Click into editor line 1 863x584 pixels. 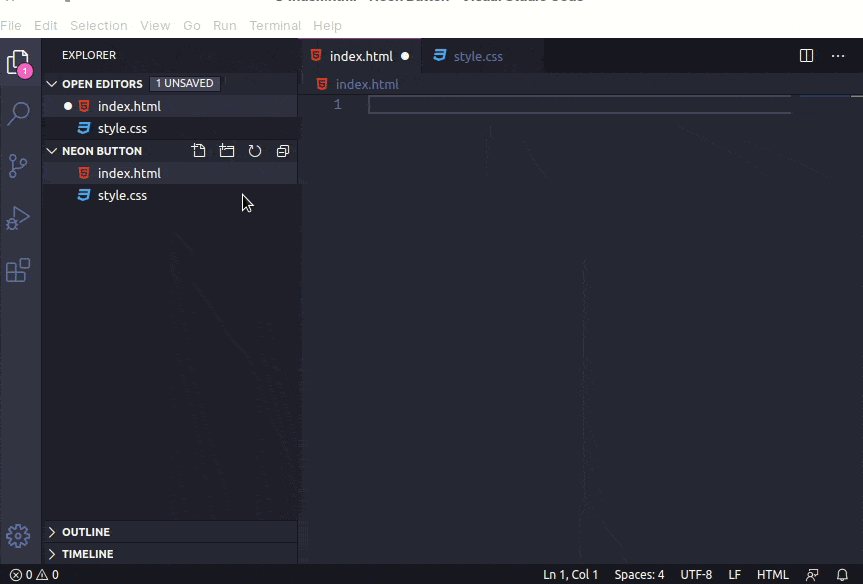tap(580, 105)
